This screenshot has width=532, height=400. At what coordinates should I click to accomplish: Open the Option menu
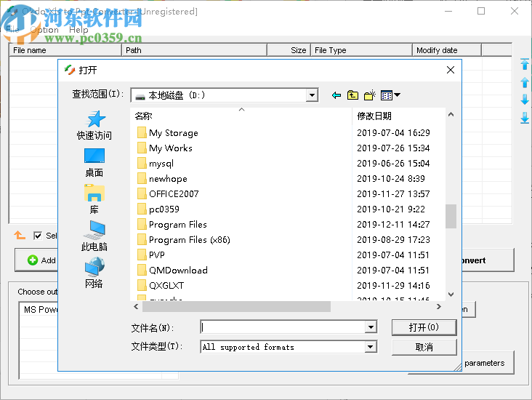tap(44, 30)
